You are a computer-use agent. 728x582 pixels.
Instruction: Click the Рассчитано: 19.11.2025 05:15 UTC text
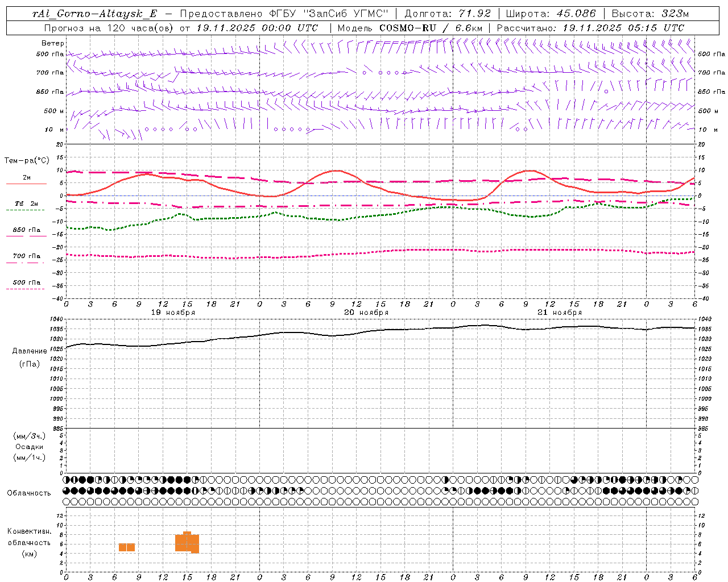pos(590,28)
